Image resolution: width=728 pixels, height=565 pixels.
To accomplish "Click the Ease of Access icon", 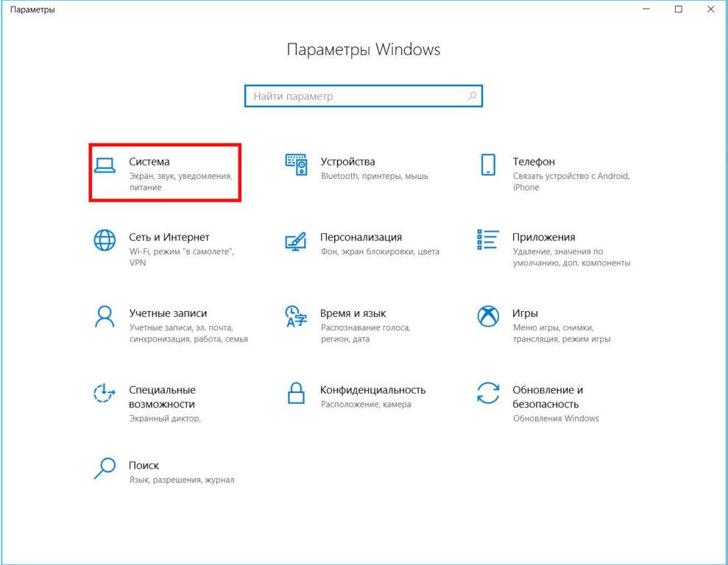I will 105,393.
